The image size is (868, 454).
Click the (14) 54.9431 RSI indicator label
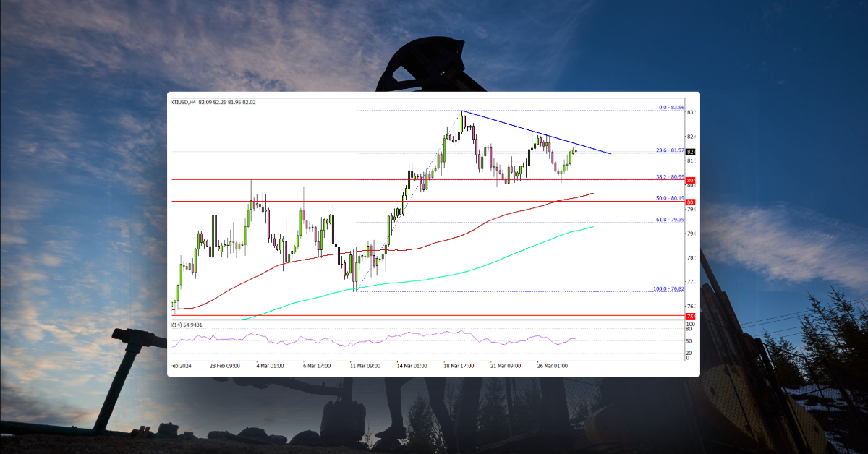(187, 324)
